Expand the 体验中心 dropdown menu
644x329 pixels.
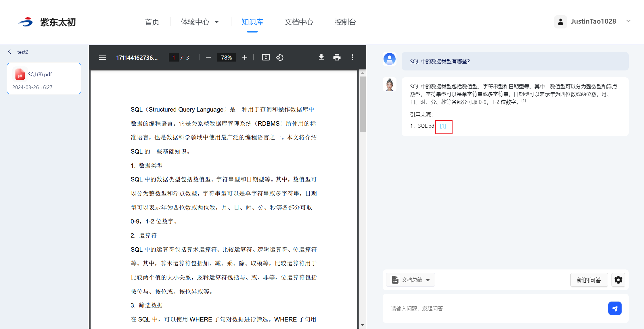coord(200,22)
